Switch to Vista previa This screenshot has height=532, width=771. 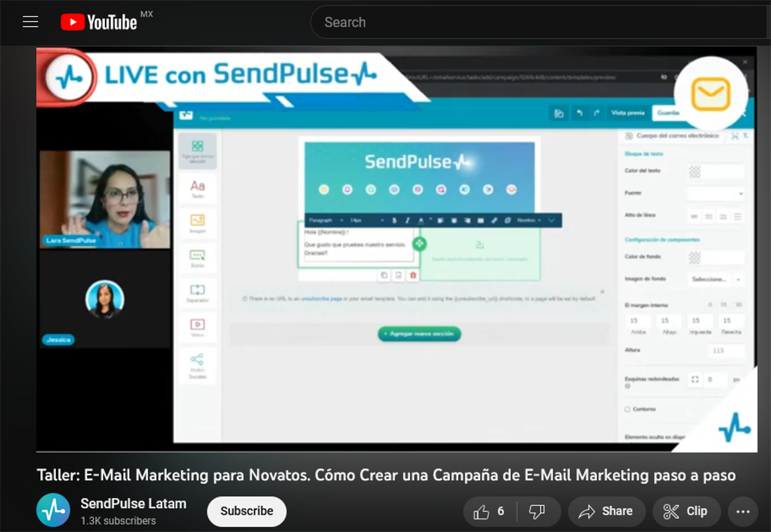tap(627, 112)
